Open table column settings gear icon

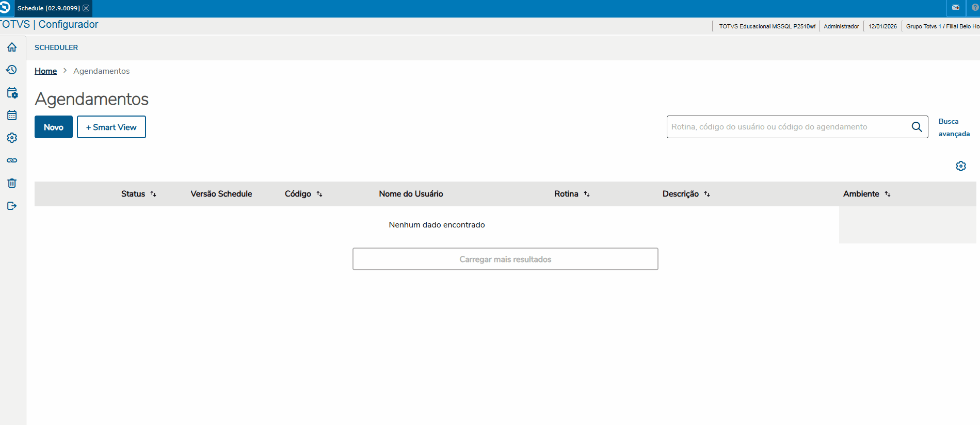961,166
